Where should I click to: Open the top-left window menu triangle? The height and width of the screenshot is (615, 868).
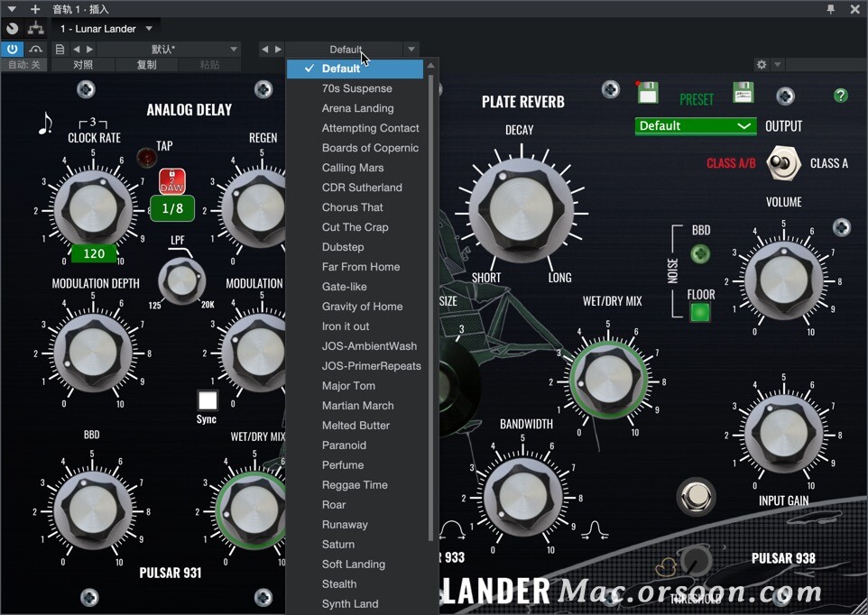coord(12,9)
